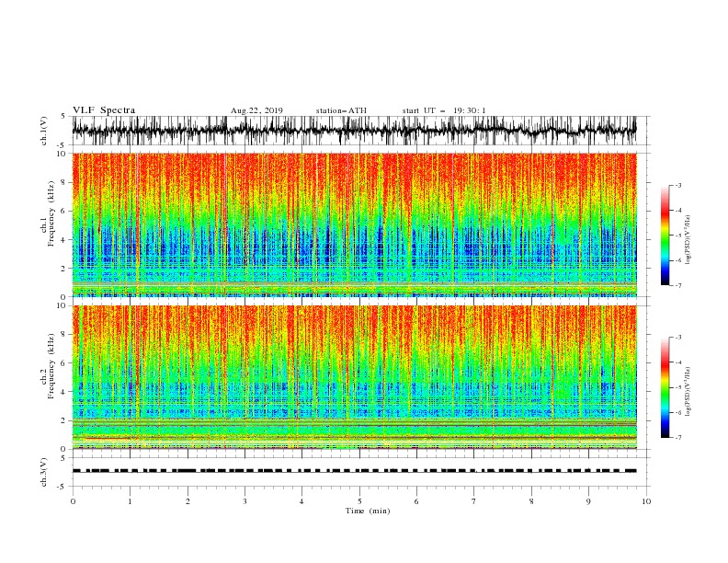Click the ch.1 Frequency (kHz) axis label

point(49,214)
